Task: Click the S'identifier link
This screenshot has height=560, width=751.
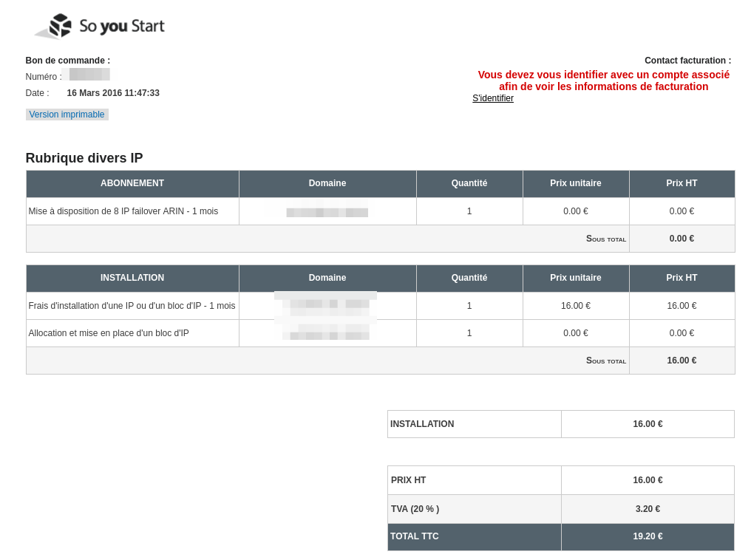Action: pos(493,98)
